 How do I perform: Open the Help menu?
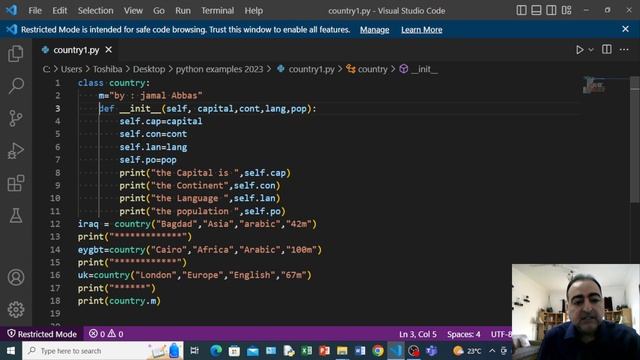point(253,11)
